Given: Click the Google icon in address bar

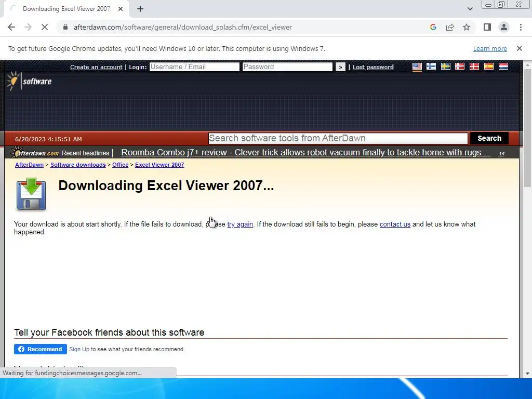Looking at the screenshot, I should point(433,27).
